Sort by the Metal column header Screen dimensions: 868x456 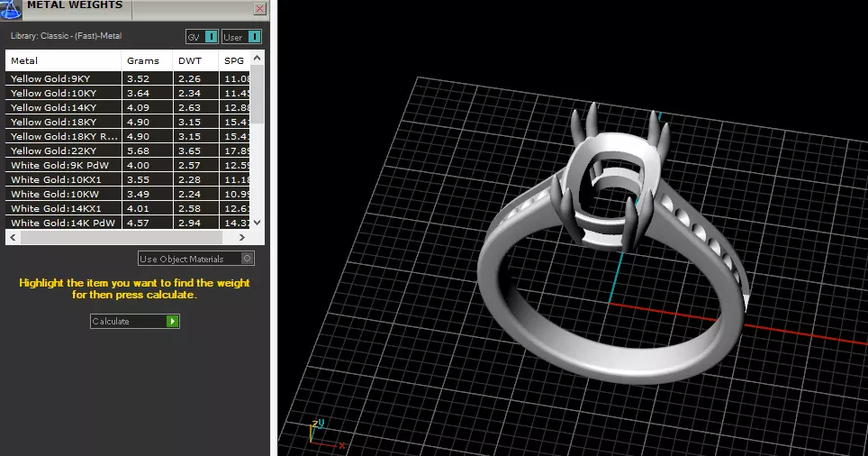tap(63, 61)
